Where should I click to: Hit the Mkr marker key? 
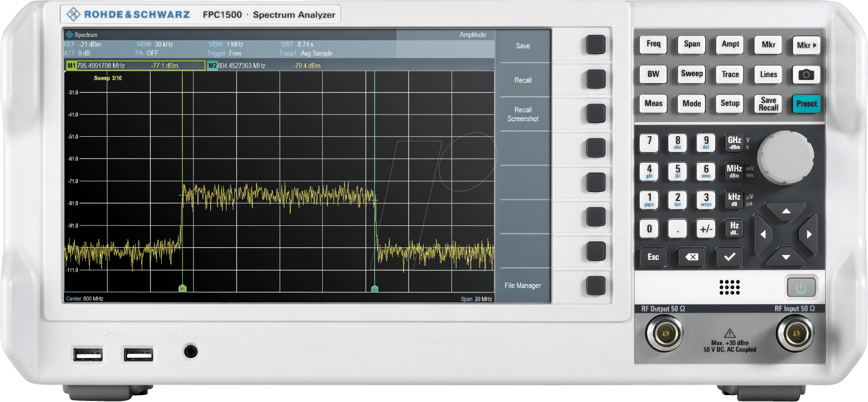(768, 45)
